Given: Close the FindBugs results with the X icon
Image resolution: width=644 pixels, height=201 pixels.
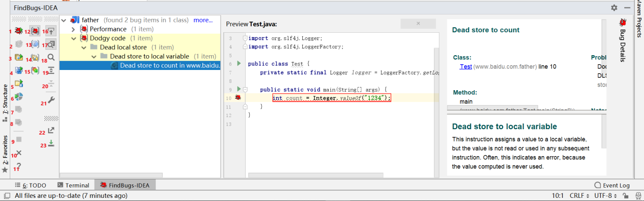Looking at the screenshot, I should (x=19, y=153).
